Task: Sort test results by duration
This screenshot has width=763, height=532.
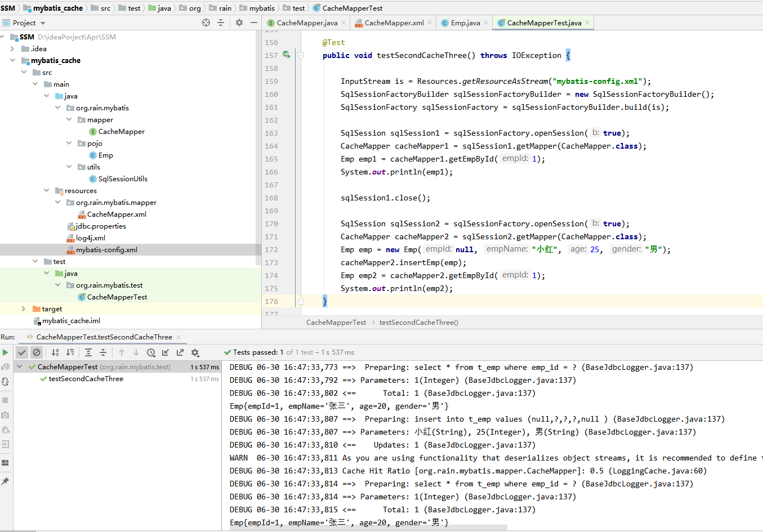Action: 70,352
